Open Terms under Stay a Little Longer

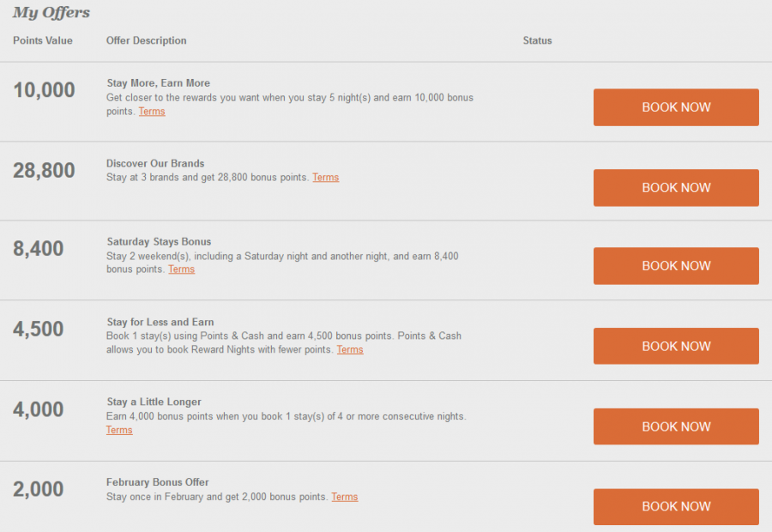[x=119, y=431]
